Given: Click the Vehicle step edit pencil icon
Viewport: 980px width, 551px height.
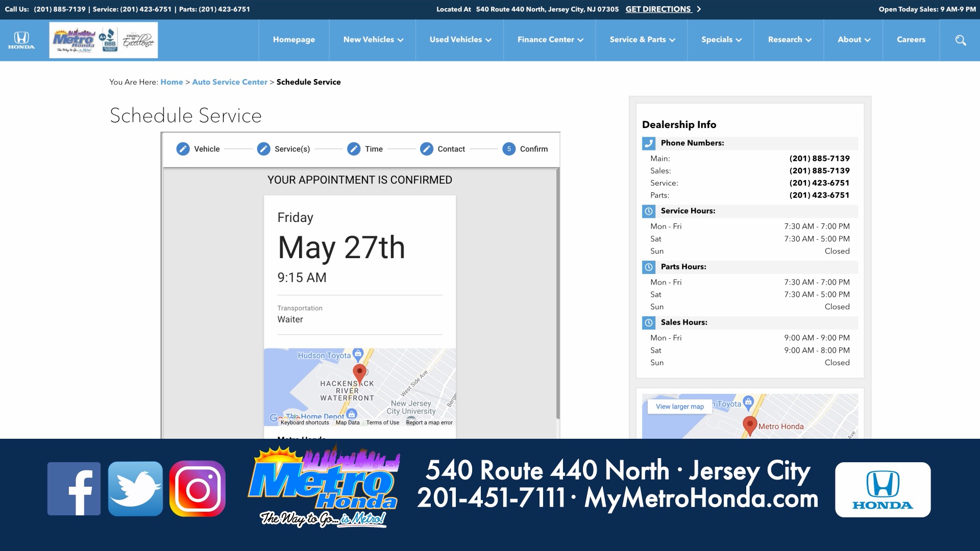Looking at the screenshot, I should point(183,149).
